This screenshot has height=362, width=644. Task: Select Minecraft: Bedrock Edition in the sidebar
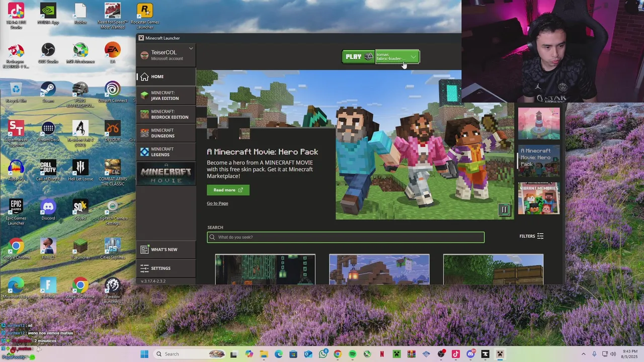coord(166,114)
